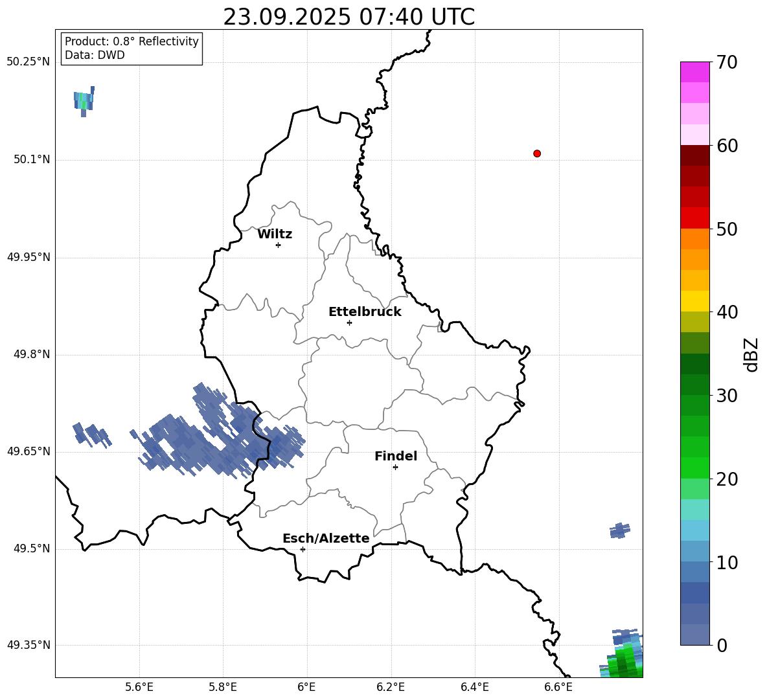Image resolution: width=767 pixels, height=700 pixels.
Task: Click the Data: DWD text
Action: 95,55
